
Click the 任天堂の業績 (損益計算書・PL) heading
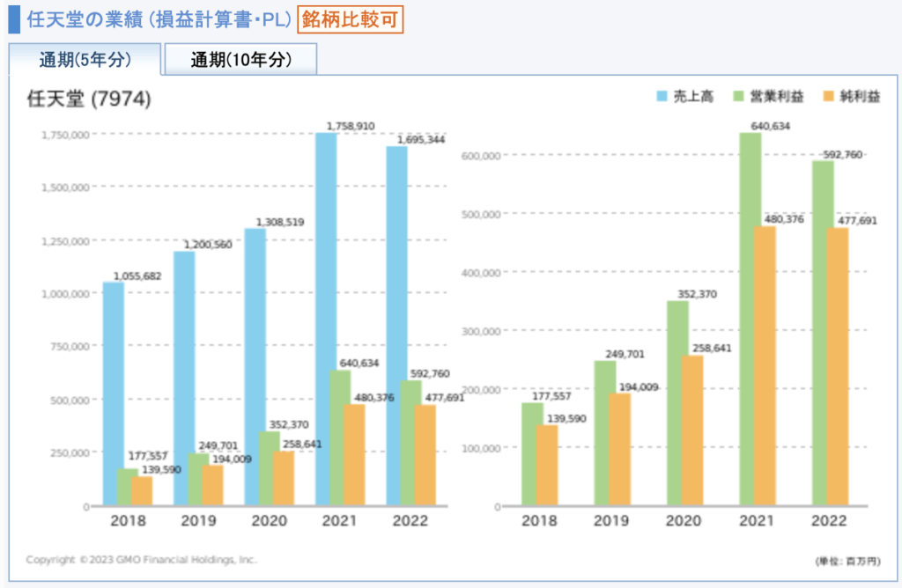(159, 19)
